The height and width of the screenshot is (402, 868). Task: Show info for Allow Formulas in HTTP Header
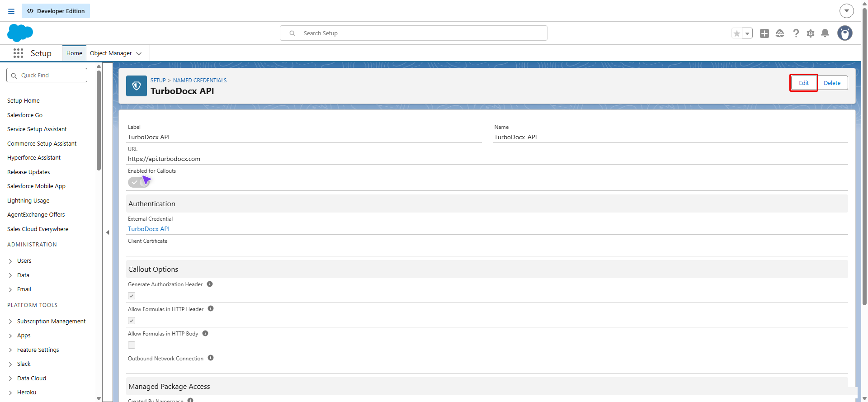pos(211,309)
